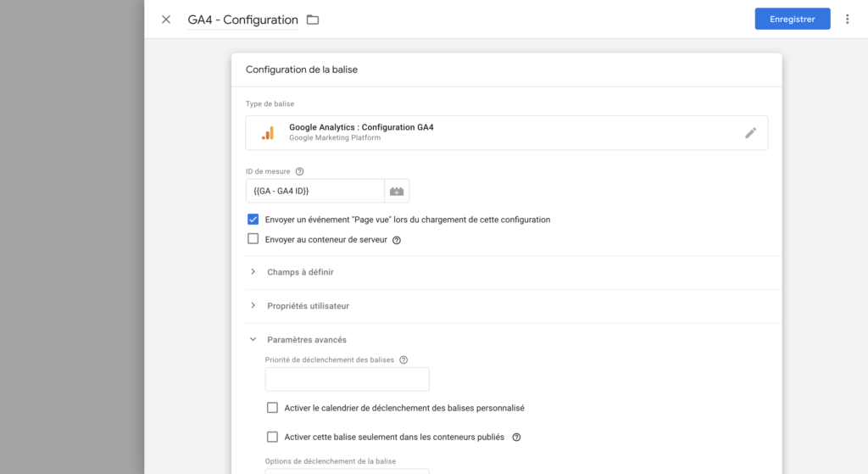Open the three-dot more options menu

[847, 20]
